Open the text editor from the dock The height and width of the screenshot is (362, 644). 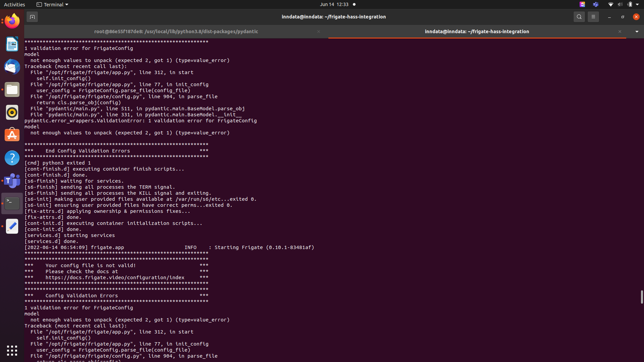tap(12, 226)
